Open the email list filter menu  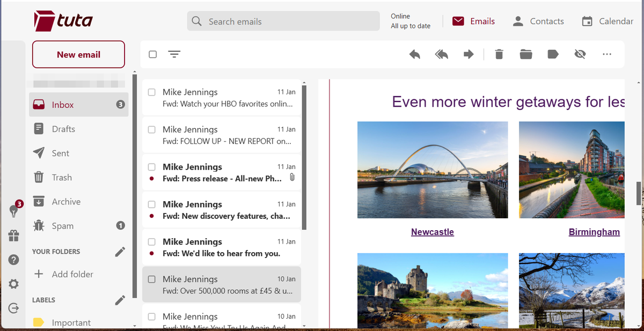click(174, 54)
